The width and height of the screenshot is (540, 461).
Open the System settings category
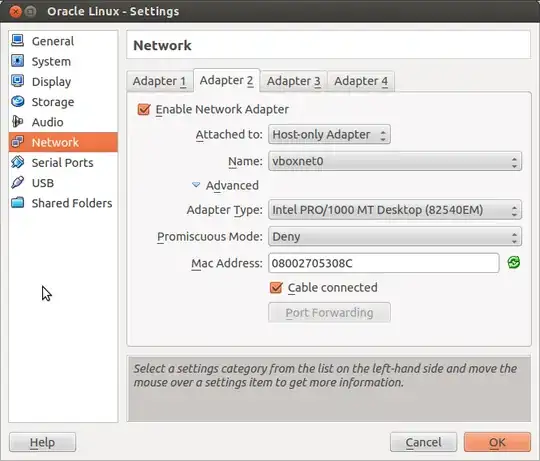click(x=63, y=61)
